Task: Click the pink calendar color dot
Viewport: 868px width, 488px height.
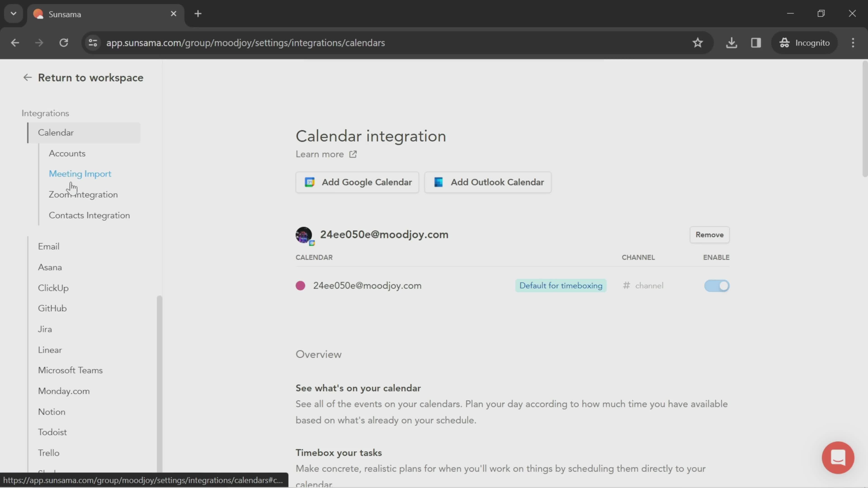Action: coord(300,286)
